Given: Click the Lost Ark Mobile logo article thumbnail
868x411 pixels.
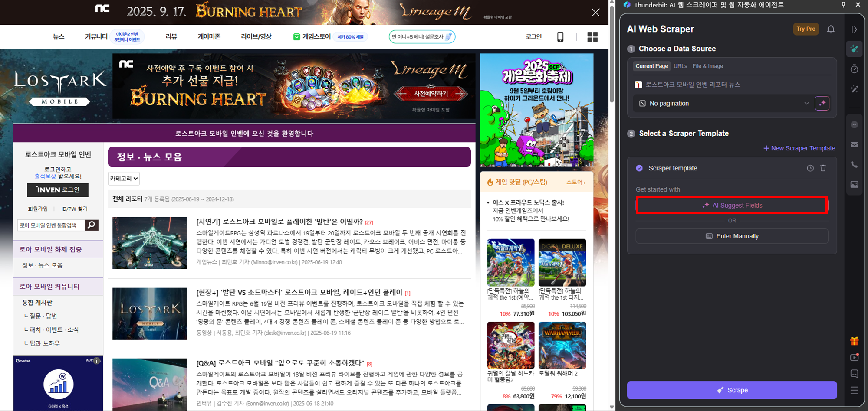Looking at the screenshot, I should 150,314.
